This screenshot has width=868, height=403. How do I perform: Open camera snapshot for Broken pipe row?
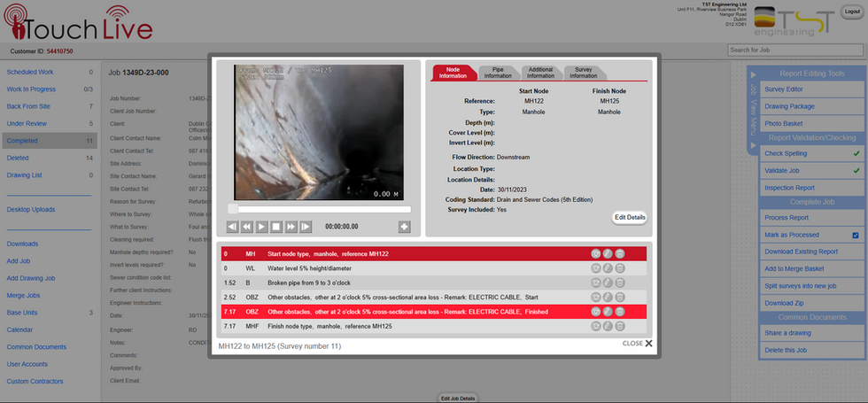pyautogui.click(x=596, y=283)
